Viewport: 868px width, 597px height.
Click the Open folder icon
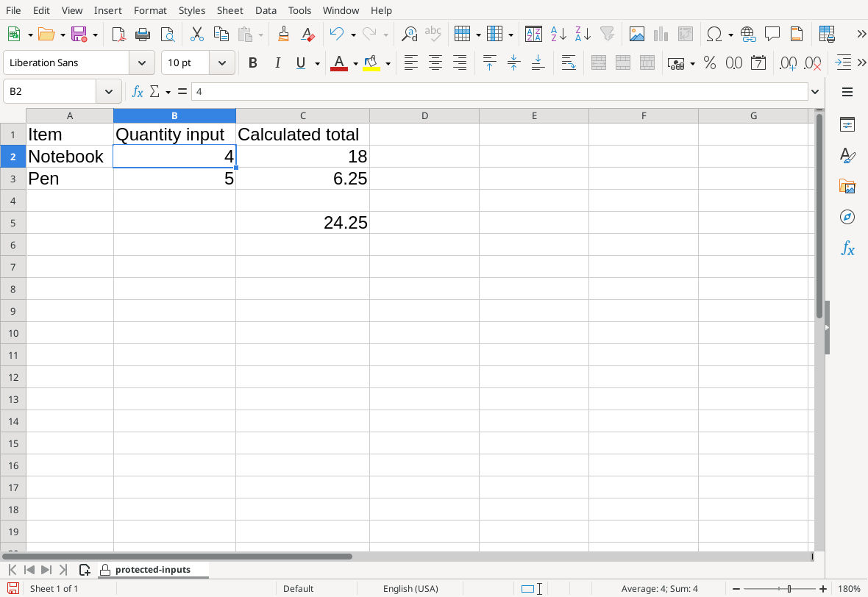tap(46, 35)
